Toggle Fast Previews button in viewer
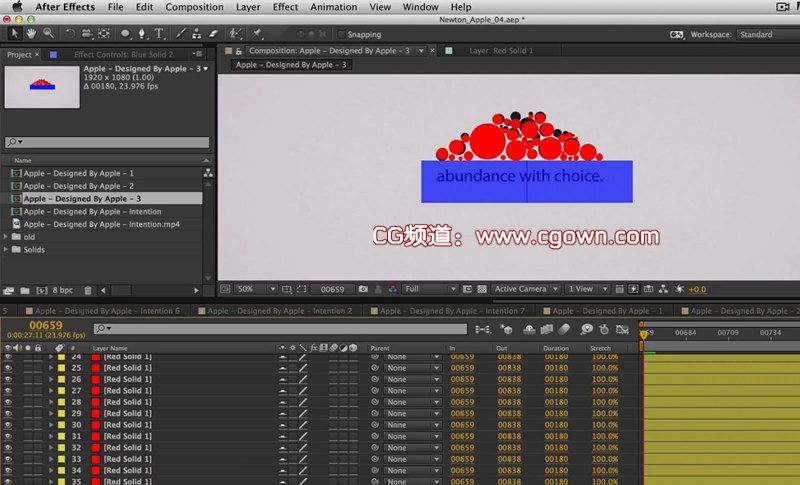The width and height of the screenshot is (800, 485). click(x=633, y=289)
